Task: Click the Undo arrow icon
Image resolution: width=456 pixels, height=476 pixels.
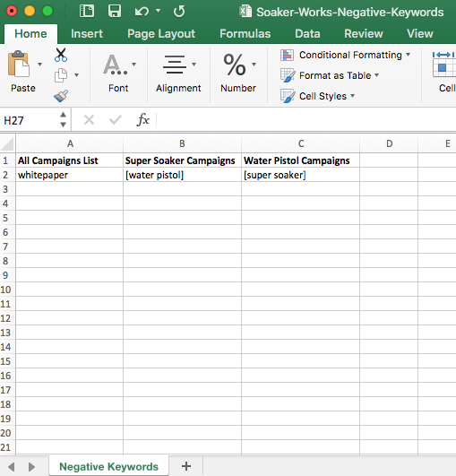Action: coord(142,12)
